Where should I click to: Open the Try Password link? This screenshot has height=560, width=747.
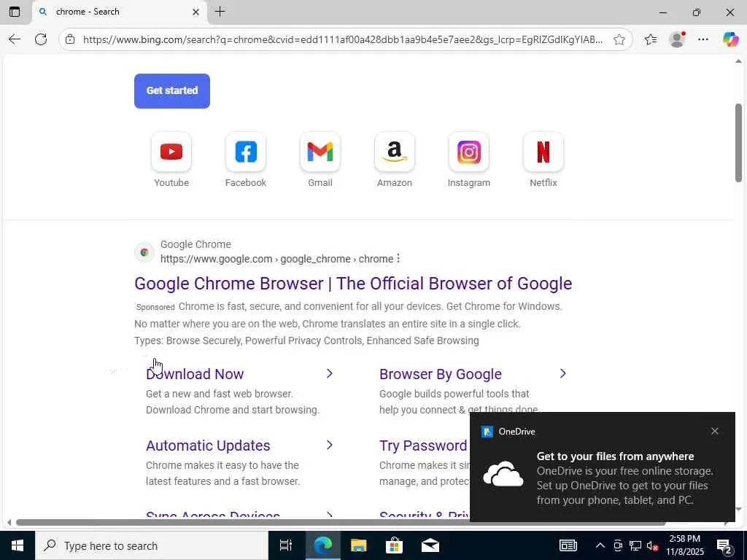point(423,446)
